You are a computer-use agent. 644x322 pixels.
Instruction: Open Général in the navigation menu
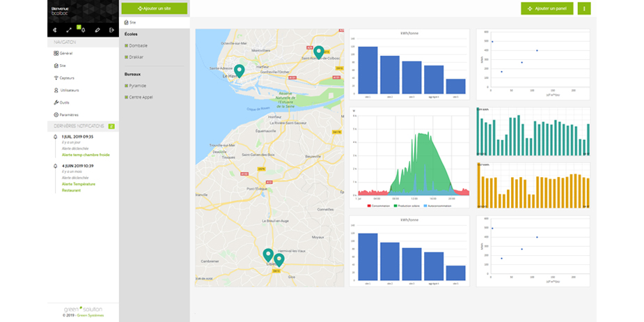tap(65, 53)
